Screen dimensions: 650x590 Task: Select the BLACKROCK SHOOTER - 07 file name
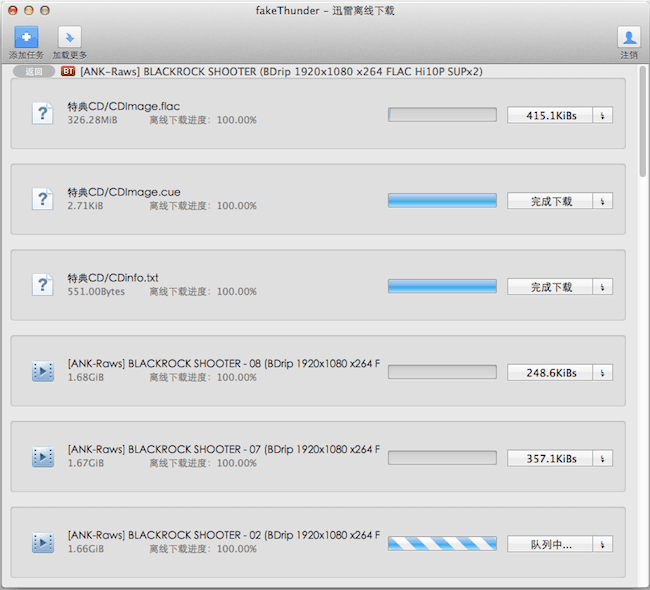pyautogui.click(x=224, y=449)
